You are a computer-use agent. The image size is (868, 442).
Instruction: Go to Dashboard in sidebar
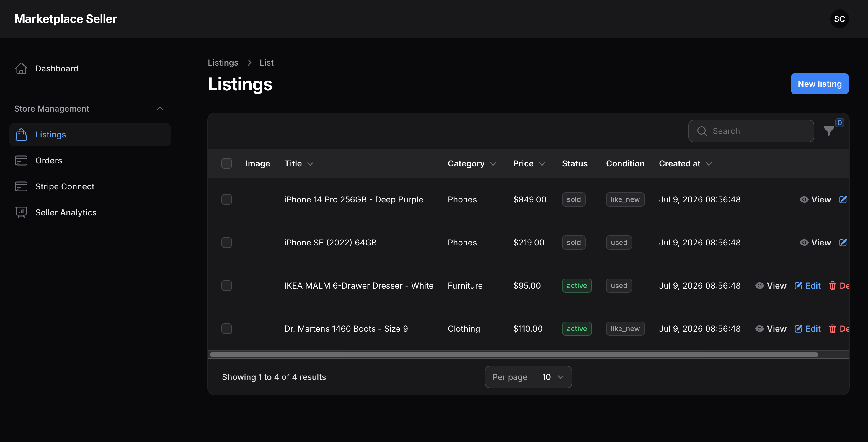coord(90,68)
